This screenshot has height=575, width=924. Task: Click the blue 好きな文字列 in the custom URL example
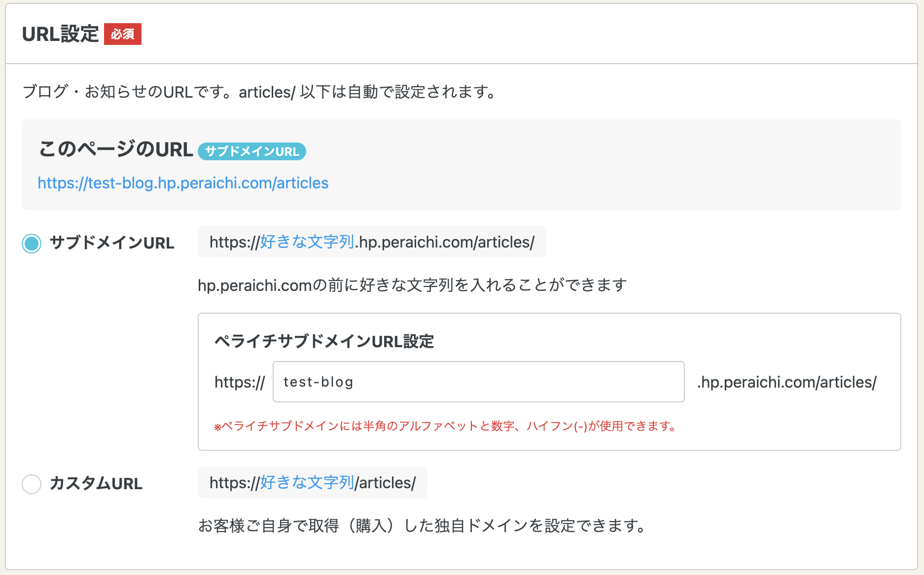(x=307, y=482)
